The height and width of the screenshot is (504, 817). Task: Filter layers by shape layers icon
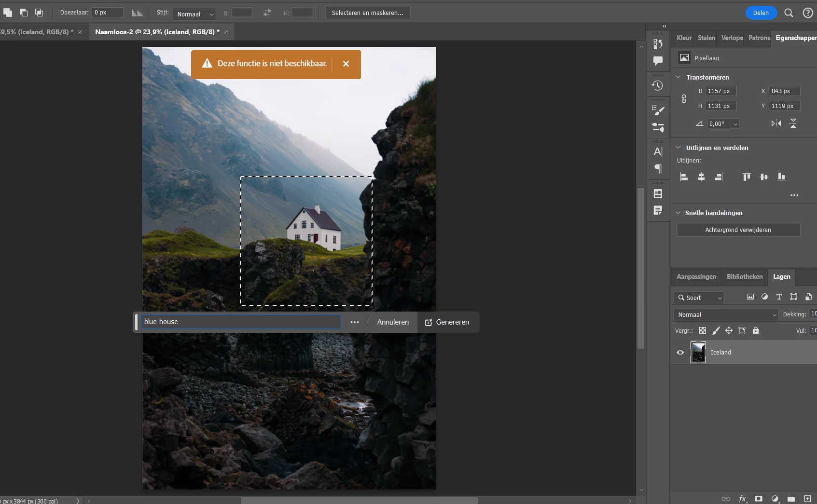tap(794, 297)
